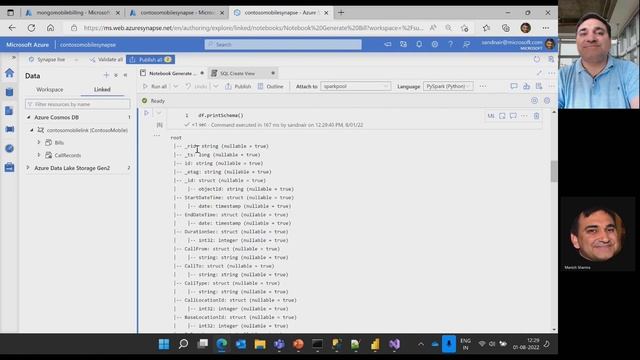Open File Explorer from taskbar
This screenshot has height=360, width=640.
[260, 344]
